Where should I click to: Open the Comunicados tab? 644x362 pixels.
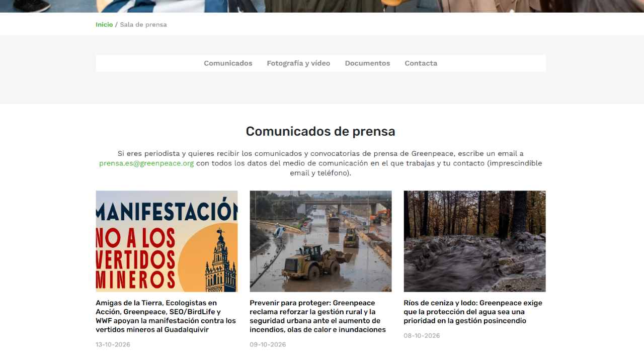[228, 63]
